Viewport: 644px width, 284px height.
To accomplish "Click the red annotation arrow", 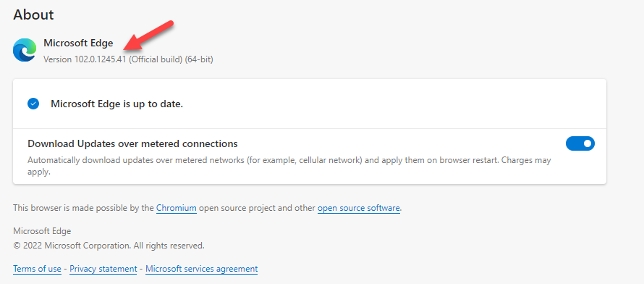I will (150, 35).
